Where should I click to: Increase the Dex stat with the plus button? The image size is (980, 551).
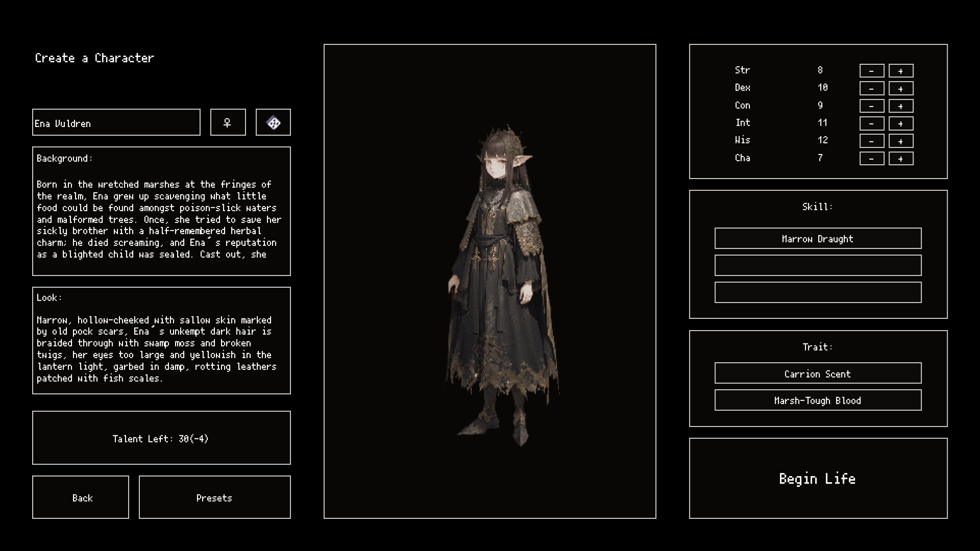click(900, 88)
